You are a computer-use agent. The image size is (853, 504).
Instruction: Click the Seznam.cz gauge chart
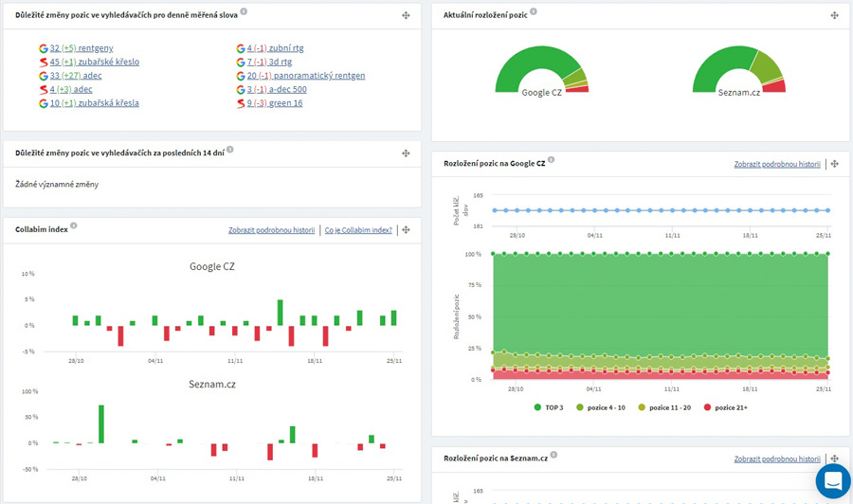point(739,71)
